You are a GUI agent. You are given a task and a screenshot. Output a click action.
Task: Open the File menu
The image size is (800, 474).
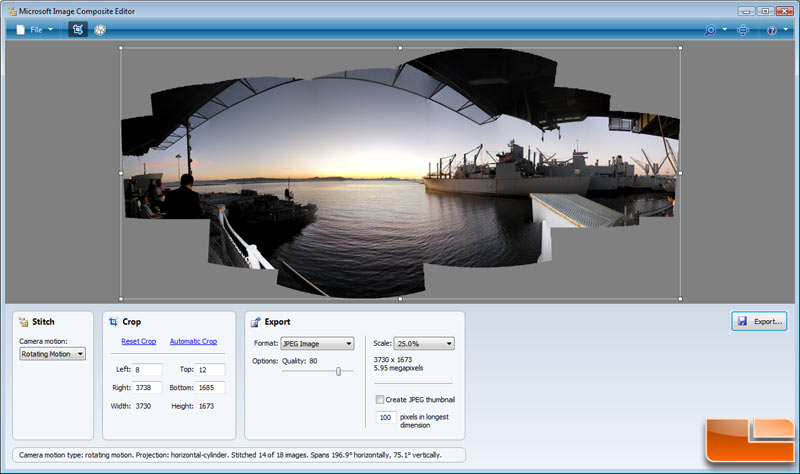(34, 30)
